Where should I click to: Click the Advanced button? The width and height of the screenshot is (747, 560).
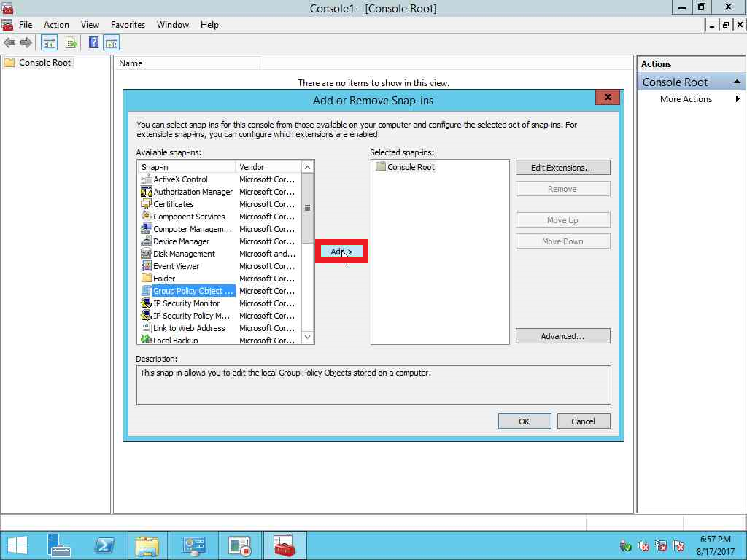[562, 336]
